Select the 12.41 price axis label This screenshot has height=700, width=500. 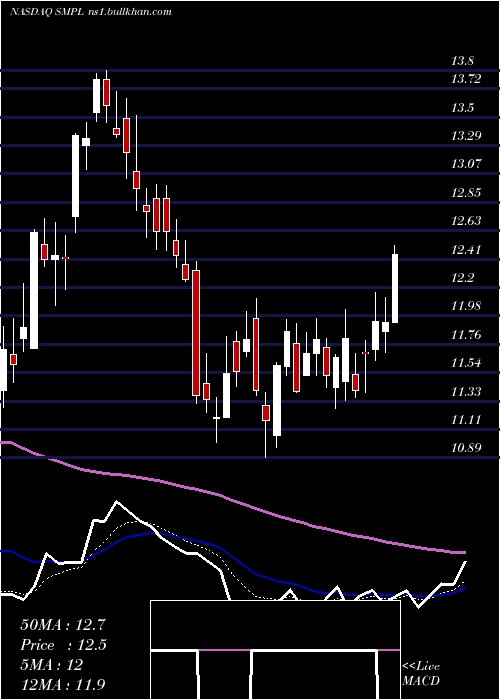coord(467,250)
